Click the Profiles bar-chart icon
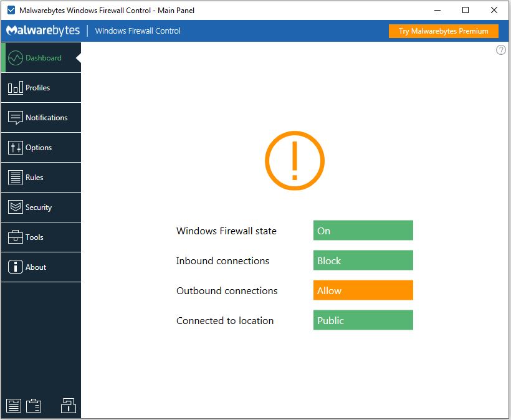 [x=16, y=88]
